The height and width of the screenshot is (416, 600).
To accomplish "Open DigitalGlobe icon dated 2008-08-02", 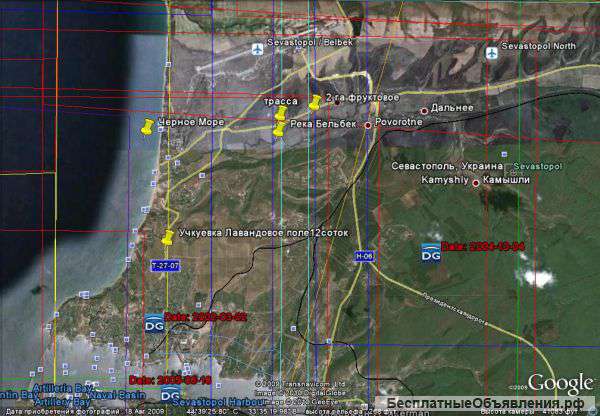I will pyautogui.click(x=155, y=322).
